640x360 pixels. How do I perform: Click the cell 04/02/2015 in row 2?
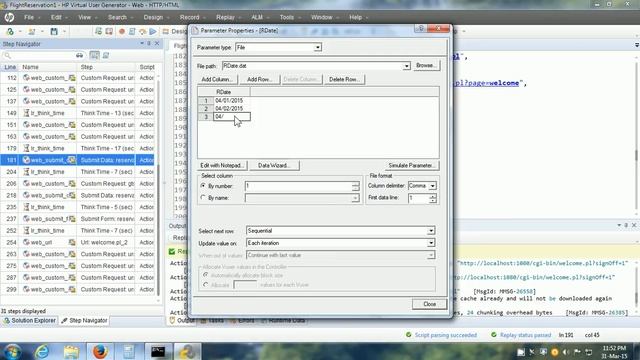(231, 109)
